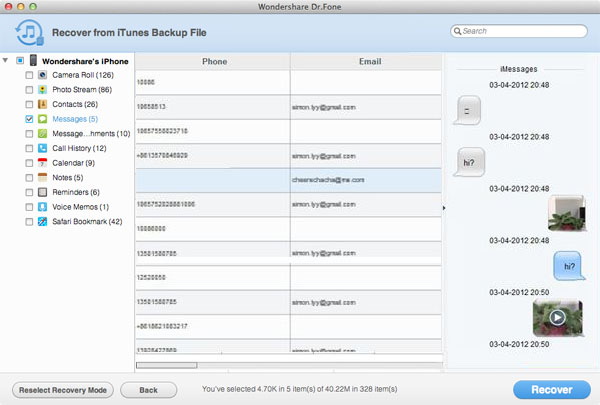Click the preview pane collapse arrow
This screenshot has width=600, height=405.
[x=444, y=208]
